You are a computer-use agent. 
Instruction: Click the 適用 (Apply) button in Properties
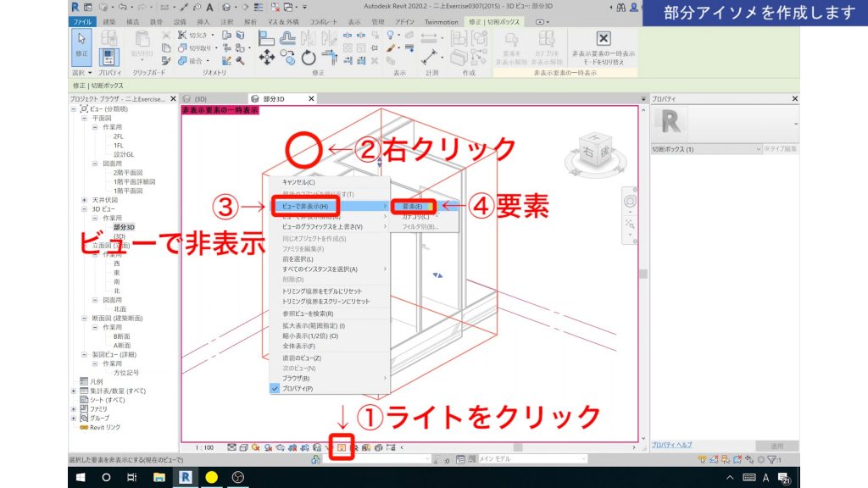(776, 446)
